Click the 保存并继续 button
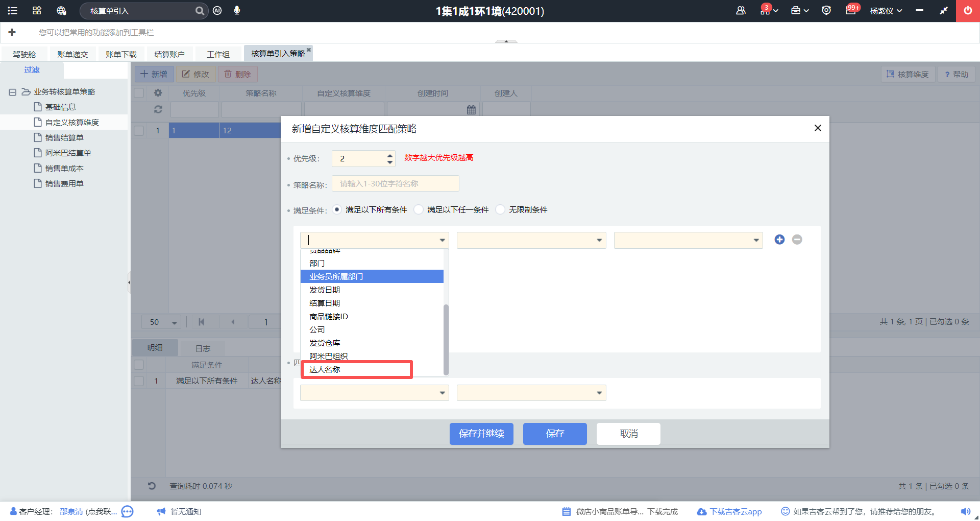The width and height of the screenshot is (980, 521). tap(481, 434)
